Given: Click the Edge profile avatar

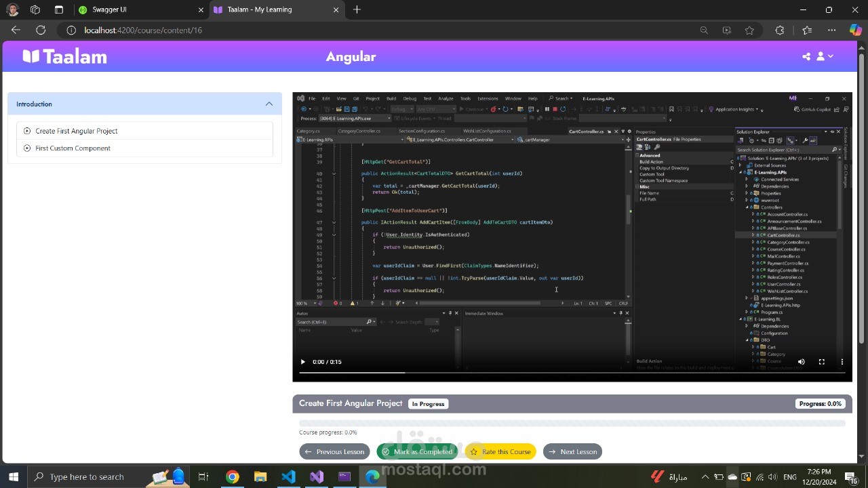Looking at the screenshot, I should coord(13,10).
